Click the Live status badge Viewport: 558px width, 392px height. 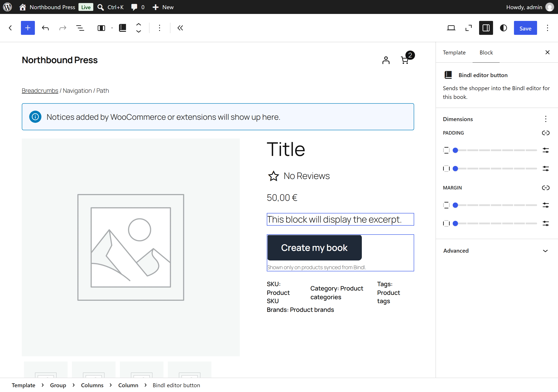click(86, 7)
